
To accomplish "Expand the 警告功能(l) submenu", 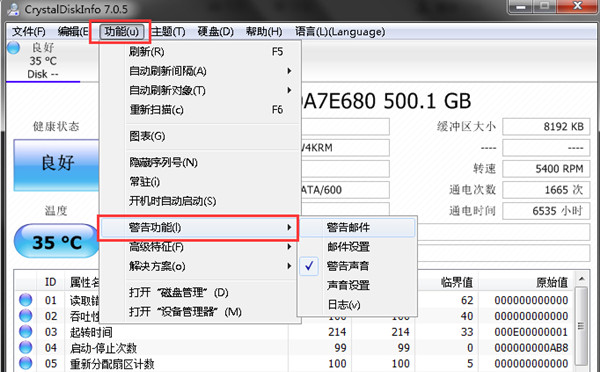I will point(198,228).
